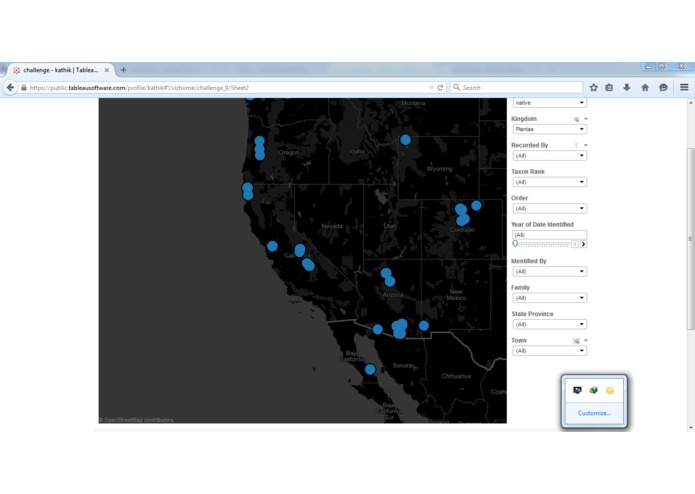Go to the Firefox home page icon
Screen dimensions: 695x494
pyautogui.click(x=645, y=88)
